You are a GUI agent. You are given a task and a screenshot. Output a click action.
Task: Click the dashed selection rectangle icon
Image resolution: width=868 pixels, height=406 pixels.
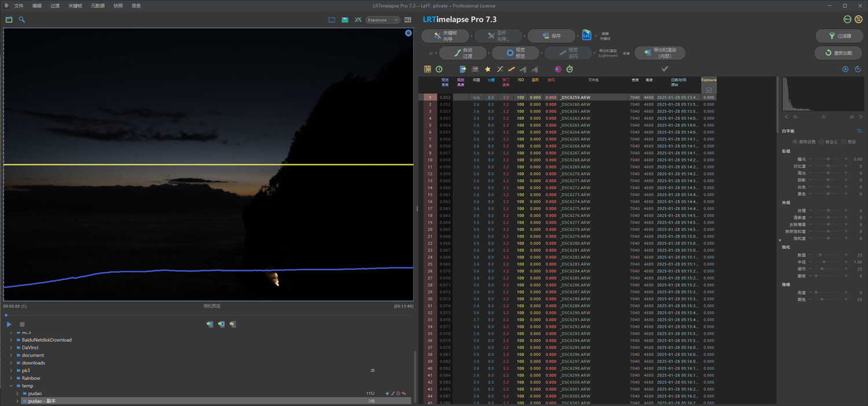coord(332,20)
